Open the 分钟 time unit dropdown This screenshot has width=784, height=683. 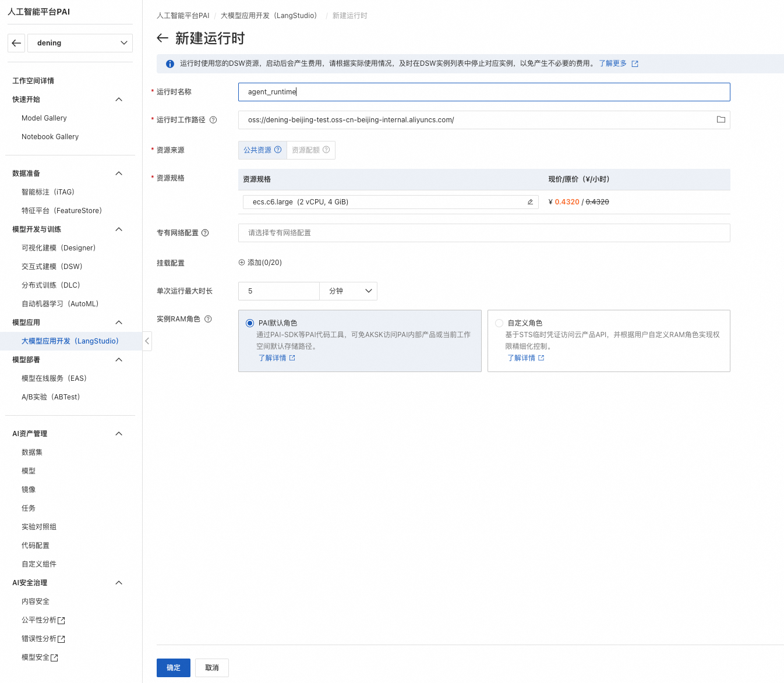point(348,291)
